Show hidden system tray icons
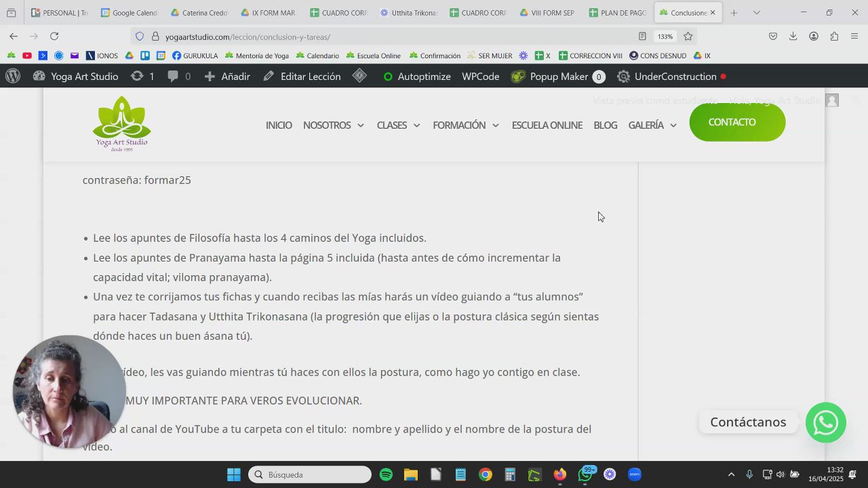The width and height of the screenshot is (868, 488). [731, 474]
